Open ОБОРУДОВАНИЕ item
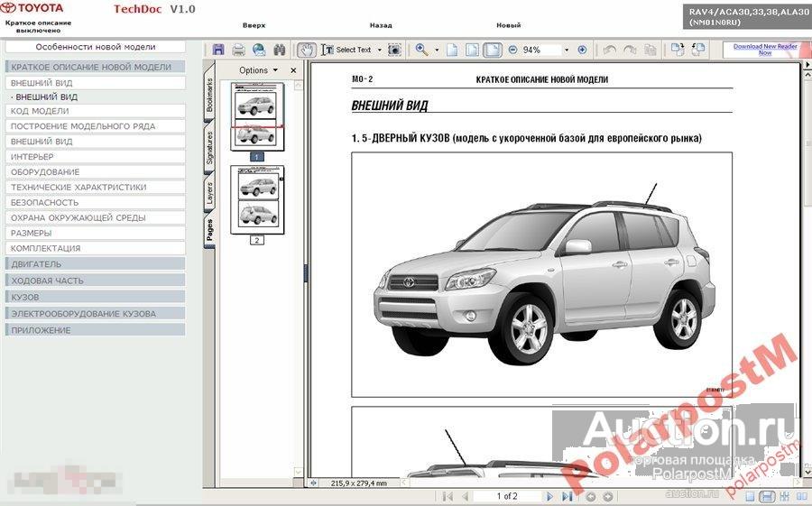Viewport: 812px width, 506px height. pyautogui.click(x=96, y=172)
